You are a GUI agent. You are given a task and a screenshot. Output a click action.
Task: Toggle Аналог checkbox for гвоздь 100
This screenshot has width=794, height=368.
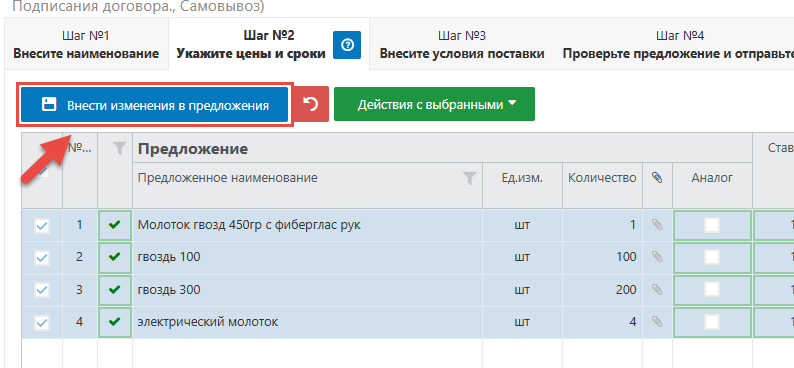[712, 257]
